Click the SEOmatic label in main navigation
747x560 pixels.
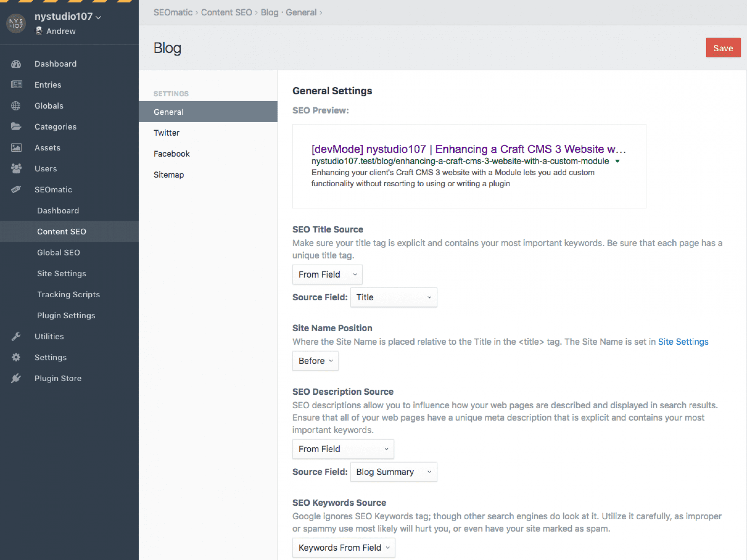[x=53, y=190]
